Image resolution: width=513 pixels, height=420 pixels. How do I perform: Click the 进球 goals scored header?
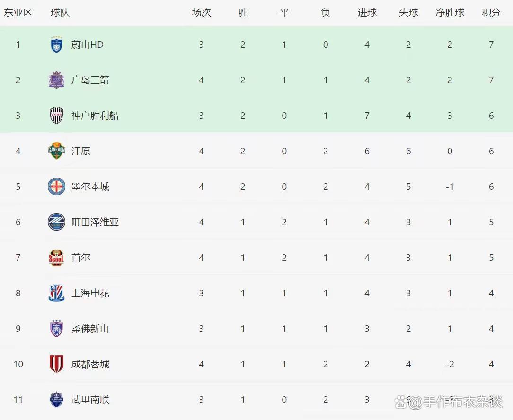click(367, 13)
